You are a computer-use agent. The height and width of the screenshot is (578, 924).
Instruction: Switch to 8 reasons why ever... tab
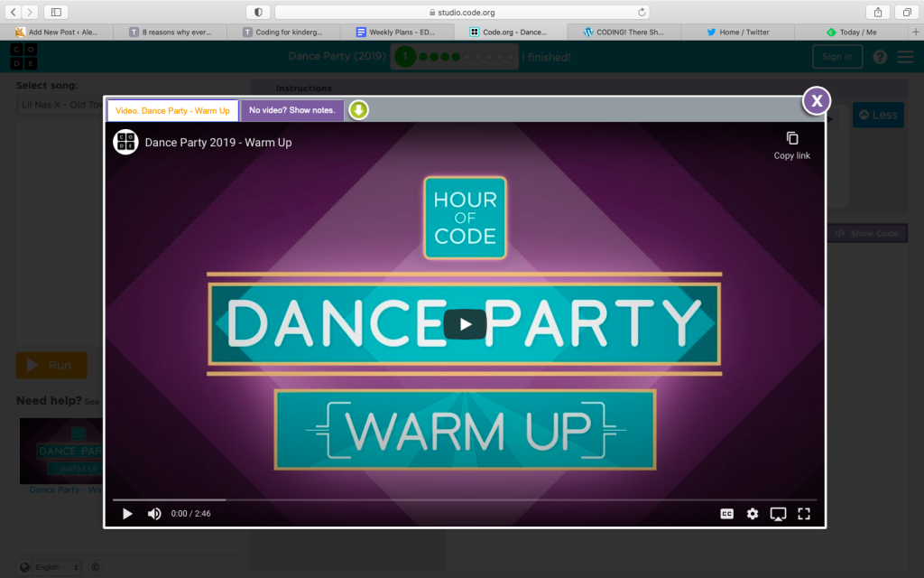point(171,32)
